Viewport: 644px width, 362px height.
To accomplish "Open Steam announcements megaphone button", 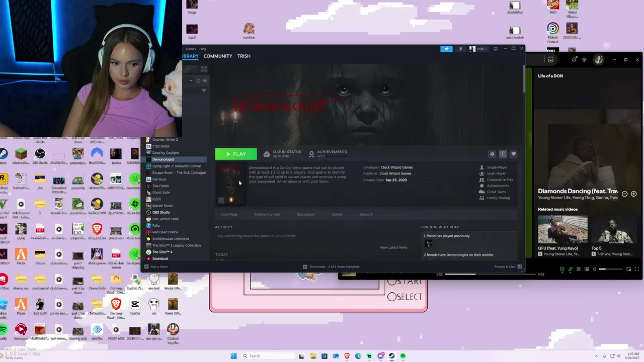I will [446, 49].
